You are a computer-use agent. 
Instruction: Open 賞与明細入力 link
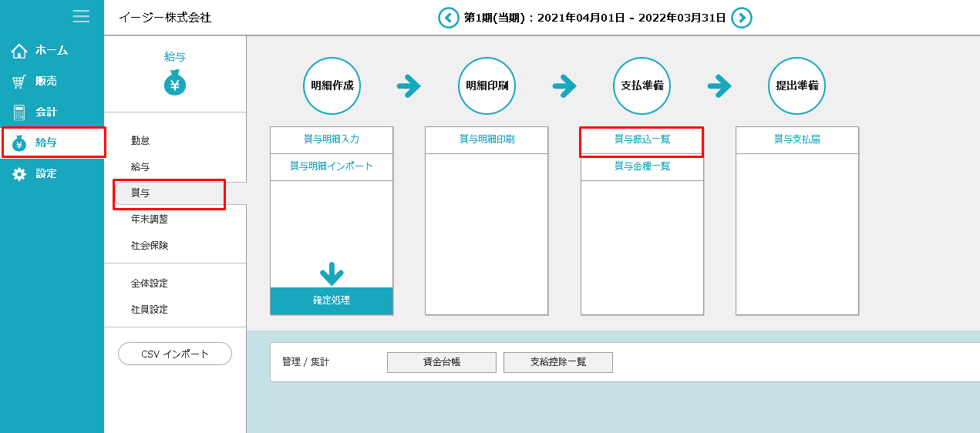[332, 139]
